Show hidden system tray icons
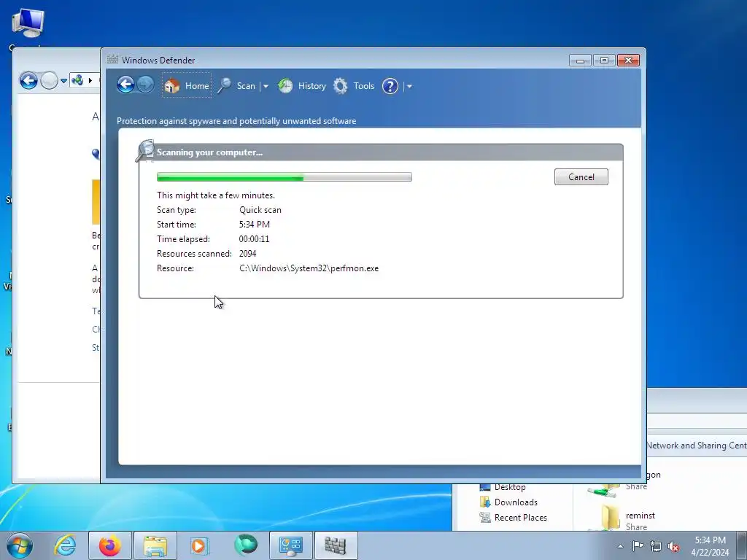This screenshot has height=560, width=747. [620, 546]
